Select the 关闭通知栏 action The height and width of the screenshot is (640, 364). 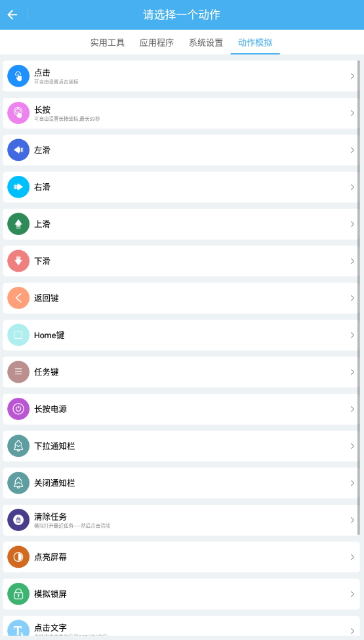[x=181, y=483]
